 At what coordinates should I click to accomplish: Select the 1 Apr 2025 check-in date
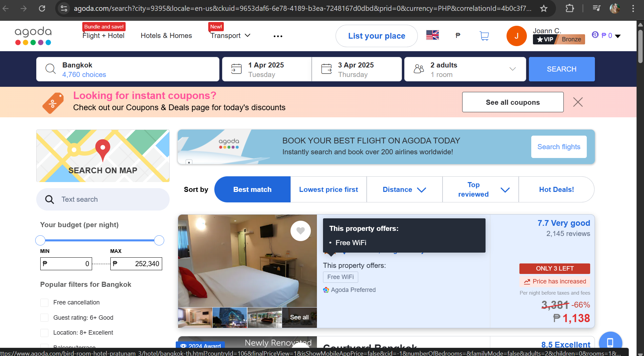coord(267,69)
